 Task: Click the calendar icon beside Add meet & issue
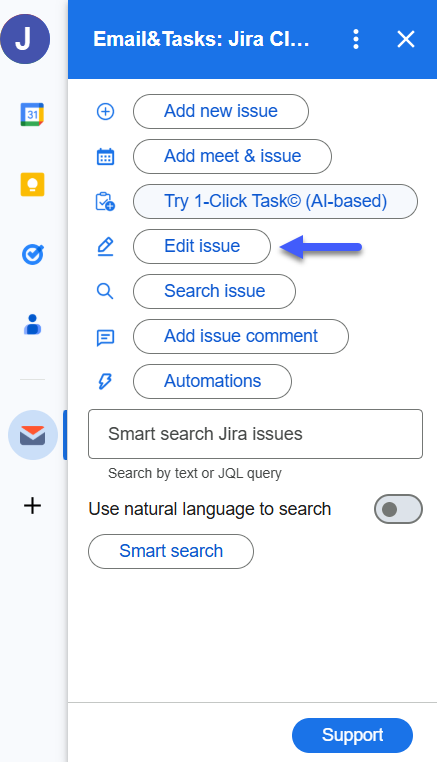[105, 156]
